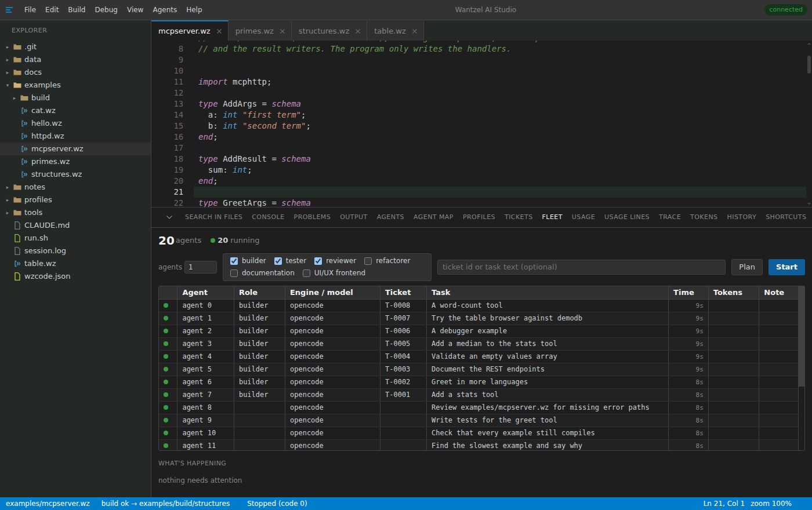Collapse the bottom panel with the chevron

(169, 217)
